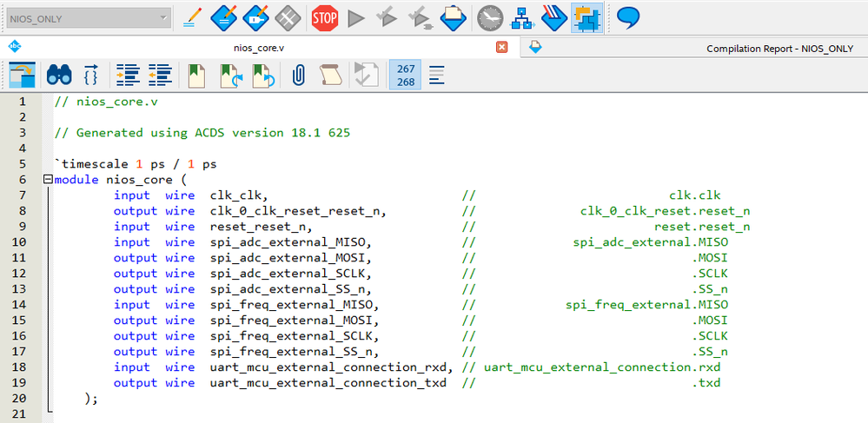The height and width of the screenshot is (423, 868).
Task: Click 'clk_0_clk_reset.reset_n' comment text
Action: pos(666,212)
